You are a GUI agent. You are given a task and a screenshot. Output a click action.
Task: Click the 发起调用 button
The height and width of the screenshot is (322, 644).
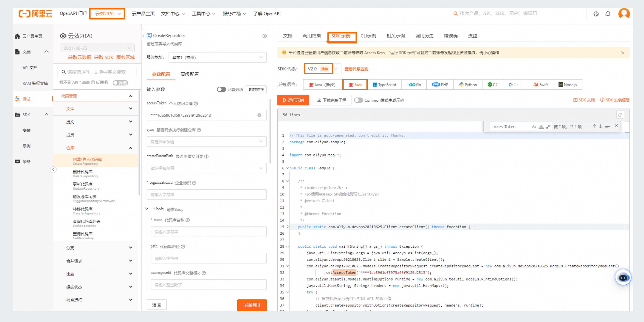click(252, 305)
